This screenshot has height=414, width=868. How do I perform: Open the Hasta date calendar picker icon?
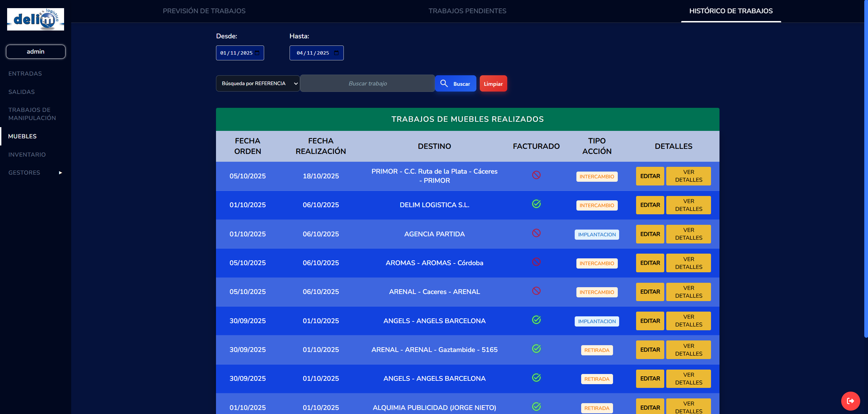click(x=336, y=53)
